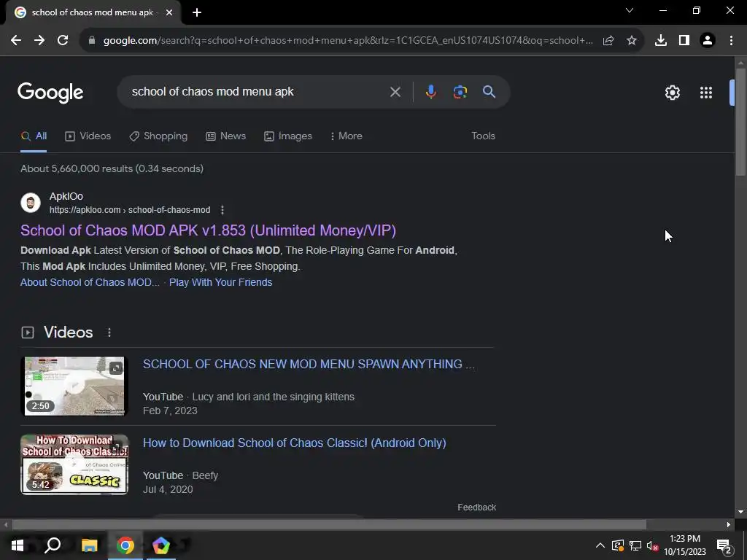Open ApkIOo result options menu
The image size is (747, 560).
pyautogui.click(x=222, y=210)
